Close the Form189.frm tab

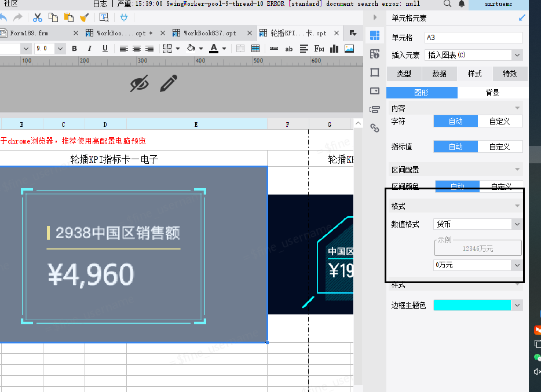point(75,33)
